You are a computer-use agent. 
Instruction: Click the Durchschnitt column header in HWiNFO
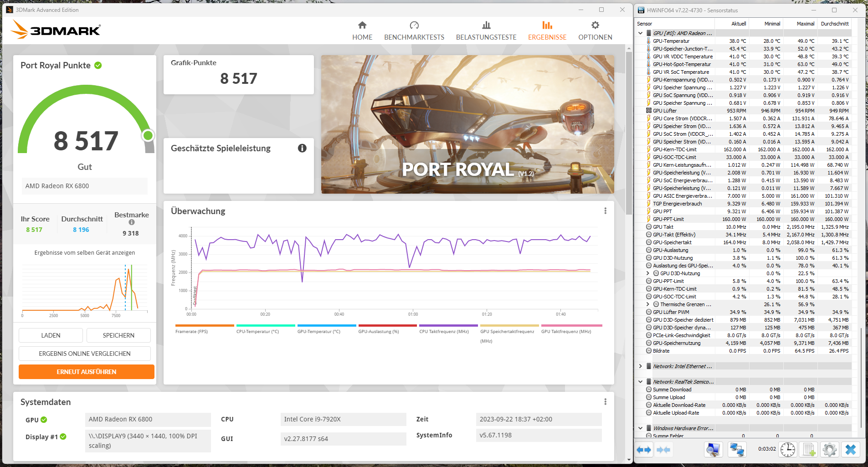835,24
